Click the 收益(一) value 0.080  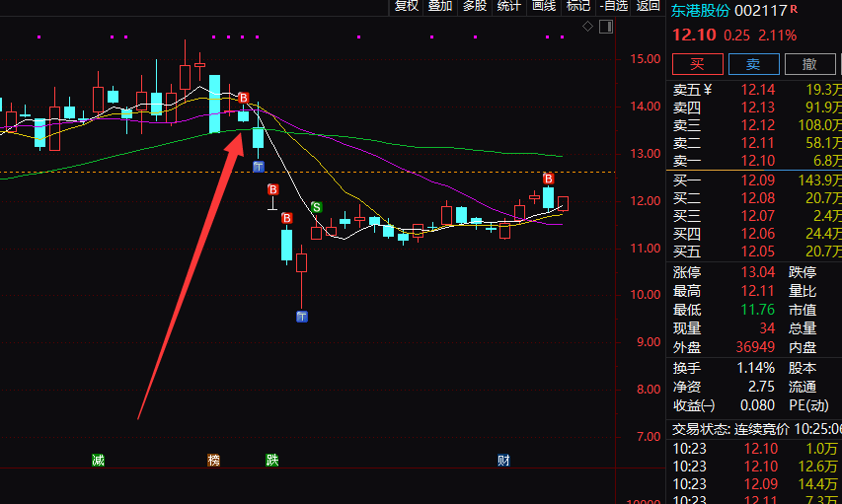tap(757, 405)
